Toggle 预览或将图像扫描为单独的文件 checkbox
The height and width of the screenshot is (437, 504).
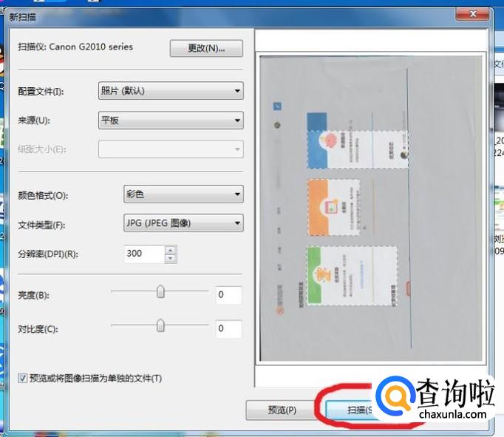[x=23, y=379]
